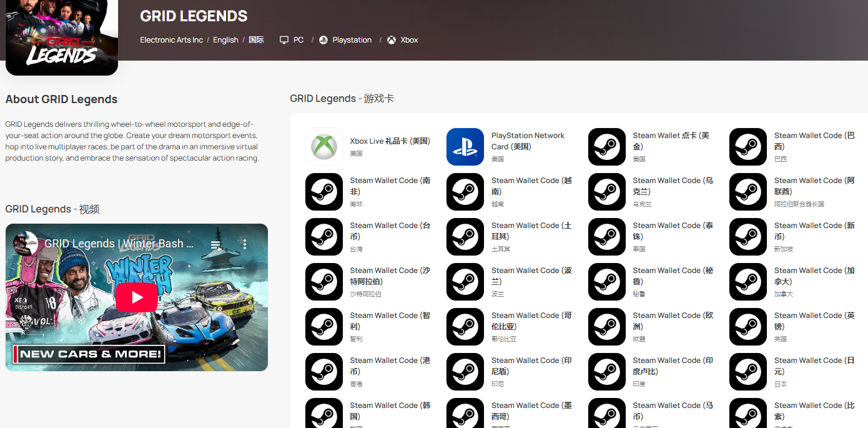Play the GRID Legends Winter Bash video

coord(137,297)
